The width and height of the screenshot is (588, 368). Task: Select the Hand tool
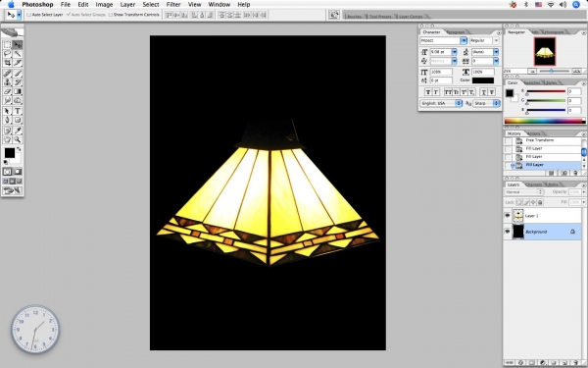[x=7, y=139]
